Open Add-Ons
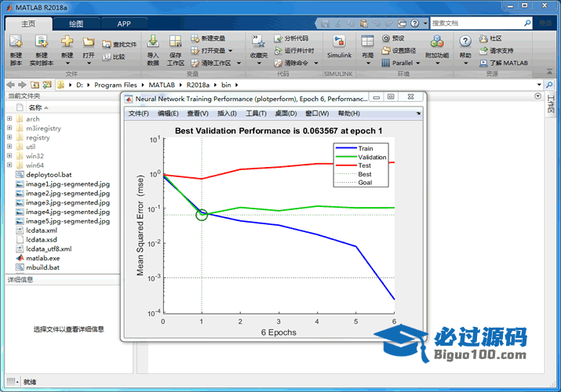Viewport: 561px width, 392px height. pos(437,49)
